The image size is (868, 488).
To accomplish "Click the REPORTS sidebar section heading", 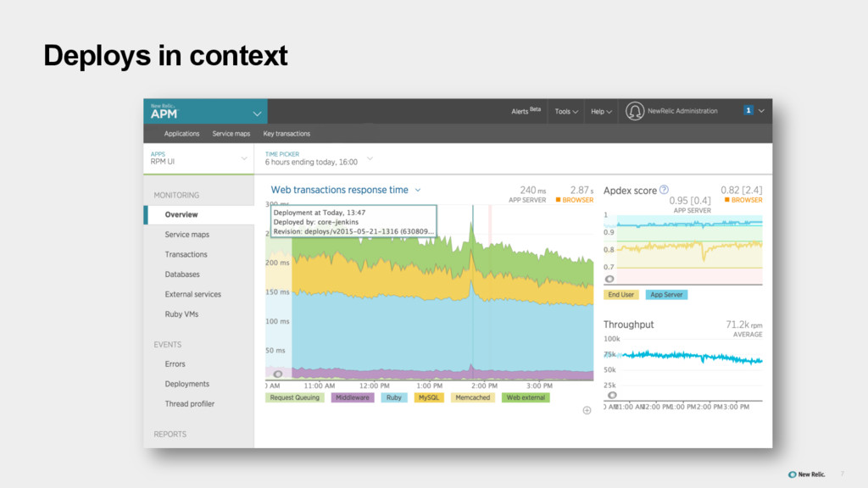I will 170,435.
